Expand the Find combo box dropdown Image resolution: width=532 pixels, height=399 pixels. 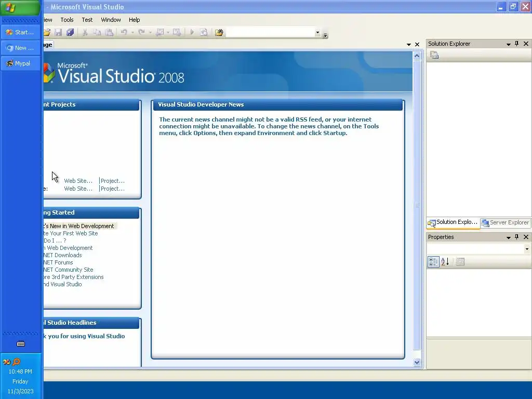tap(317, 32)
